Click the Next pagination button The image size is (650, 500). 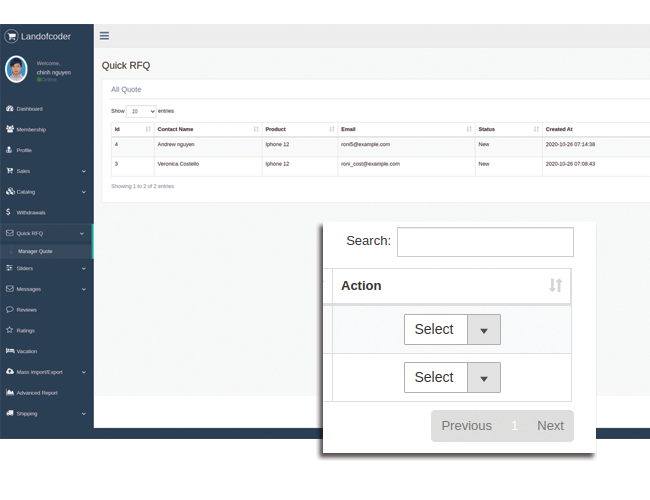550,426
